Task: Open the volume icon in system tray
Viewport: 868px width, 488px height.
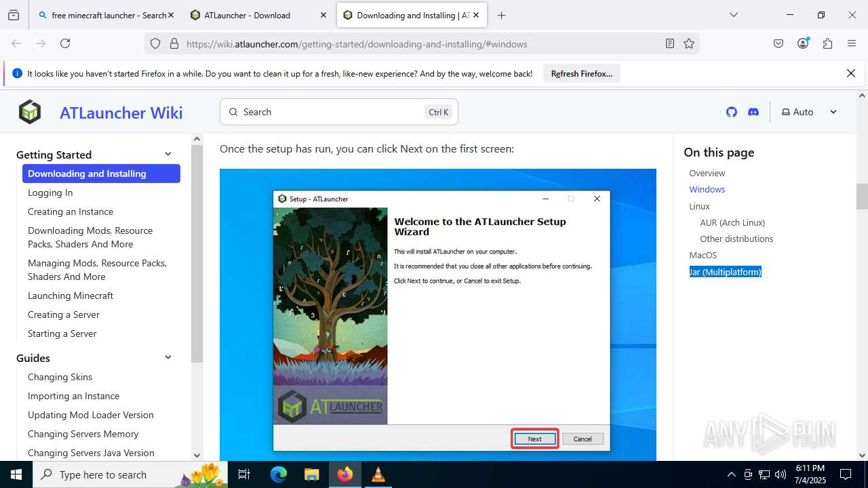Action: (x=781, y=474)
